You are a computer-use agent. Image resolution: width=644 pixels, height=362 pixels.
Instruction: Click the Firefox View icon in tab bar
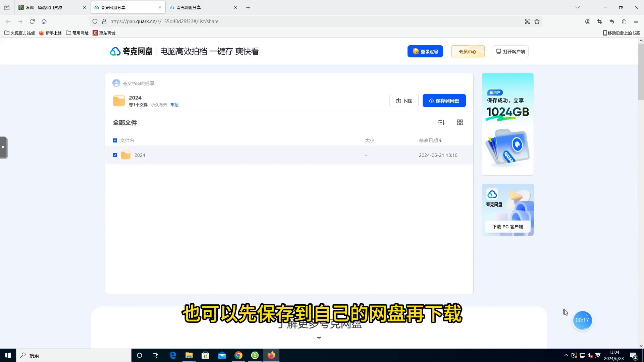coord(7,7)
